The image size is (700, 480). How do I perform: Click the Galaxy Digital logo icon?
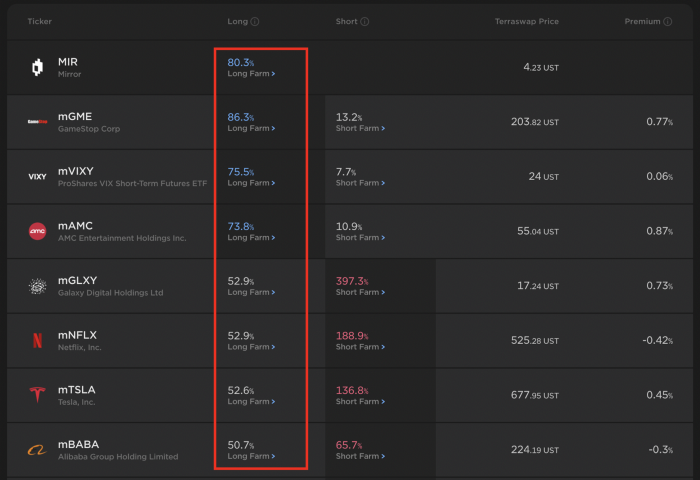(37, 287)
